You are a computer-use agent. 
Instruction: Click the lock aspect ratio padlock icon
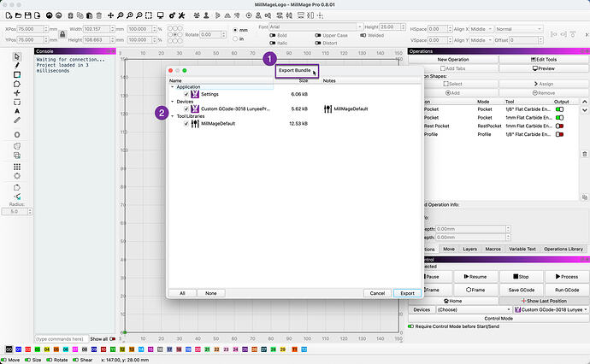coord(62,33)
